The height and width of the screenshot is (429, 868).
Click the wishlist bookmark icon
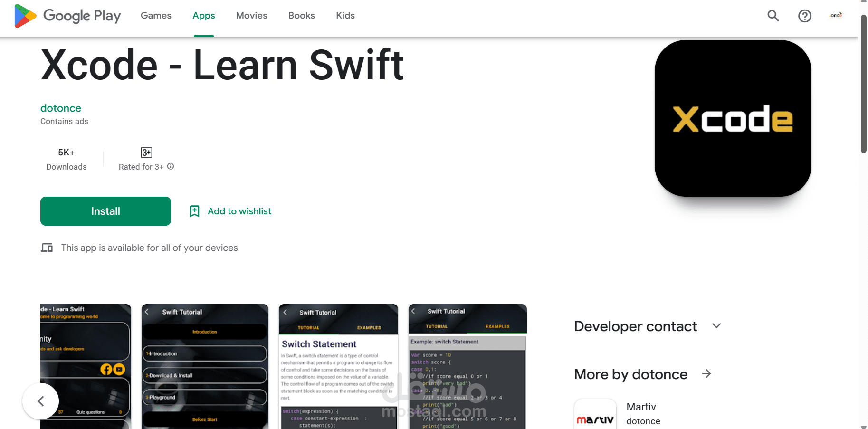pyautogui.click(x=194, y=211)
